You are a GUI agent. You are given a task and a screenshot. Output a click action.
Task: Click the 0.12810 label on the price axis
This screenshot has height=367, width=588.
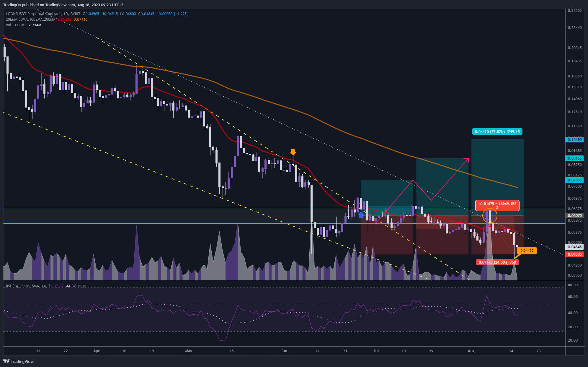tap(575, 112)
